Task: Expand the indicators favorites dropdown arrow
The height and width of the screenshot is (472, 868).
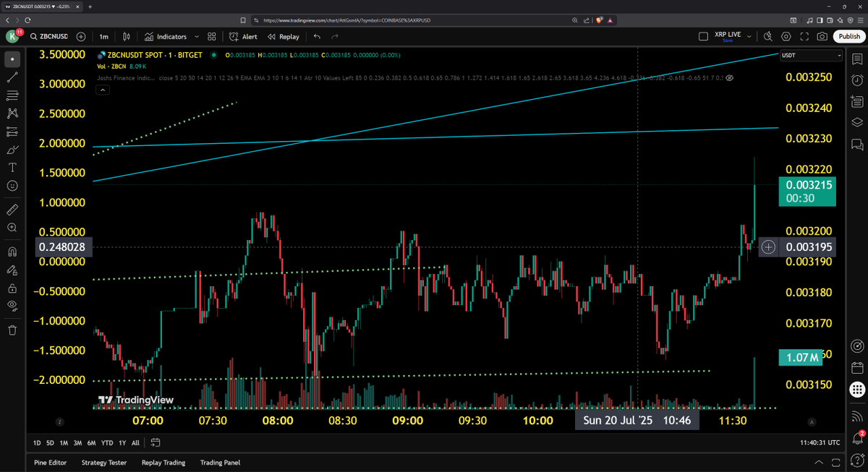Action: click(195, 36)
